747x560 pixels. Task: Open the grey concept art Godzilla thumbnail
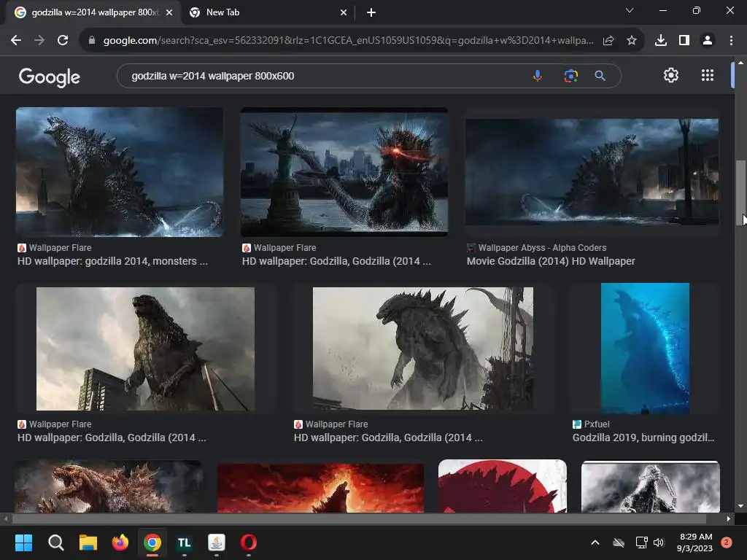click(x=422, y=349)
